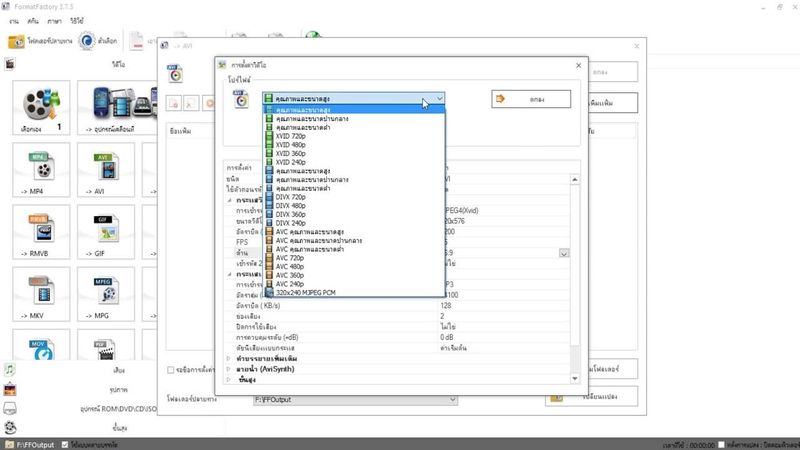Open the -> MP4 conversion tile
Screen dimensions: 800x450
pyautogui.click(x=41, y=170)
